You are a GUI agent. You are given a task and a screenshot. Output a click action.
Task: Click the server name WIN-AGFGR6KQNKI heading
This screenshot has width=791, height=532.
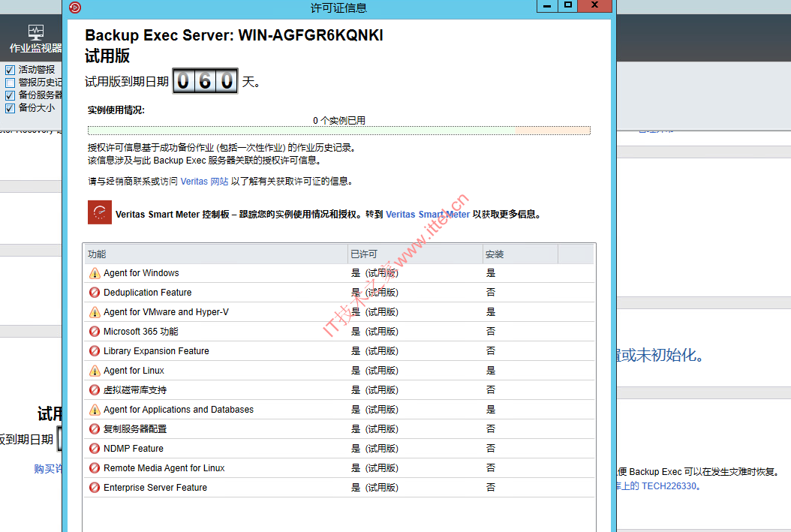pyautogui.click(x=311, y=35)
